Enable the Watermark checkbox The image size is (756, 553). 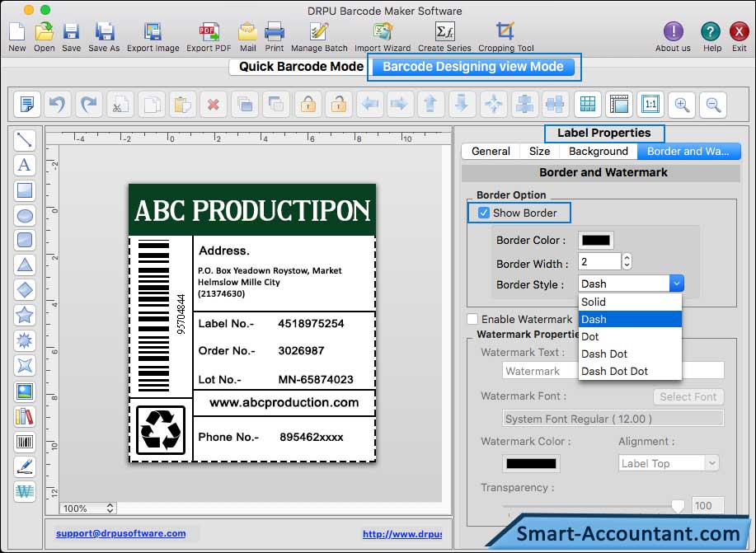tap(472, 319)
